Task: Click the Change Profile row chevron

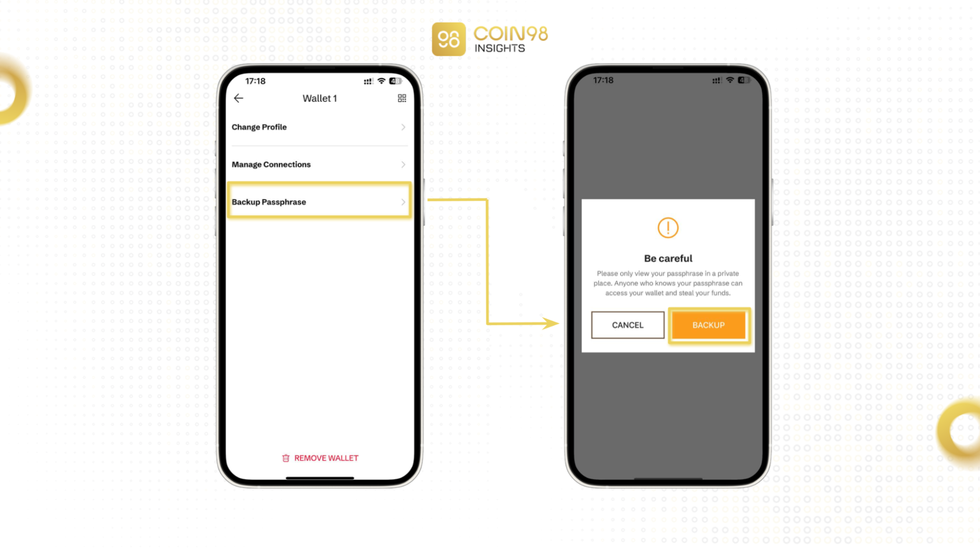Action: pyautogui.click(x=404, y=127)
